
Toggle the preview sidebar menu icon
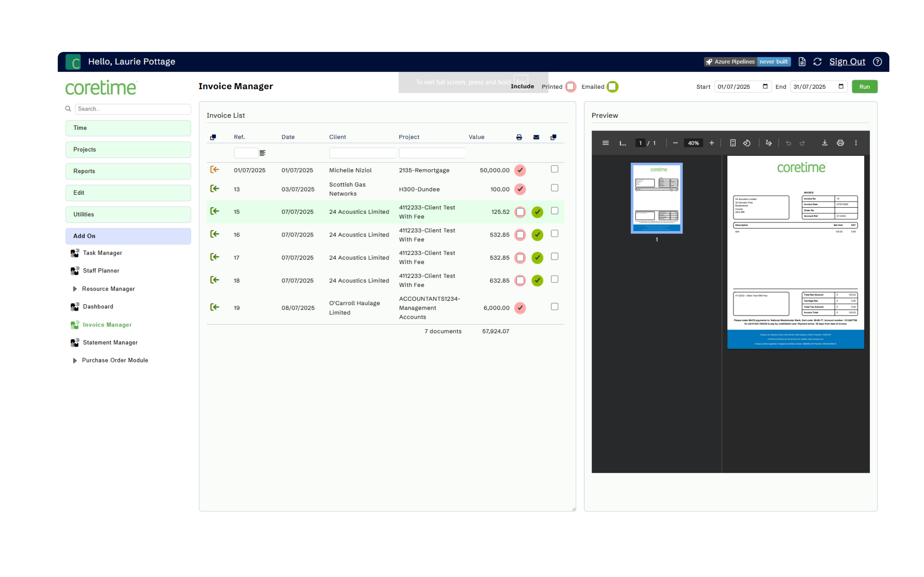coord(606,143)
